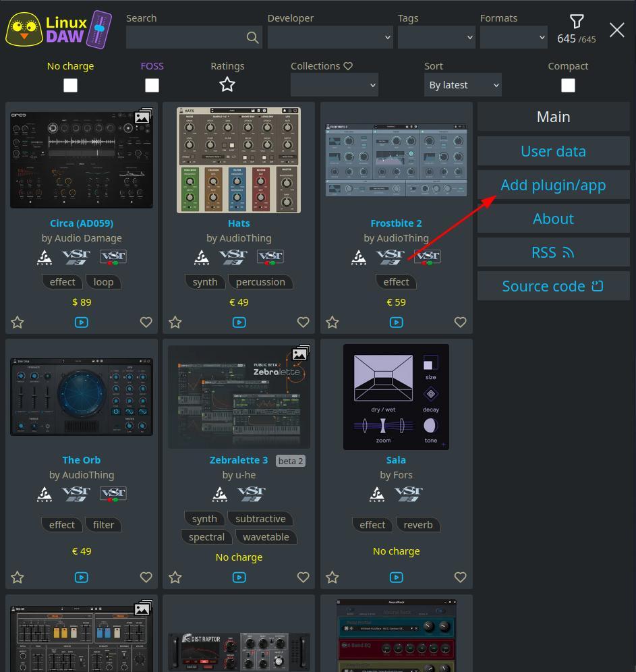Open the Frostbite 2 plugin link
The image size is (636, 672).
click(396, 223)
